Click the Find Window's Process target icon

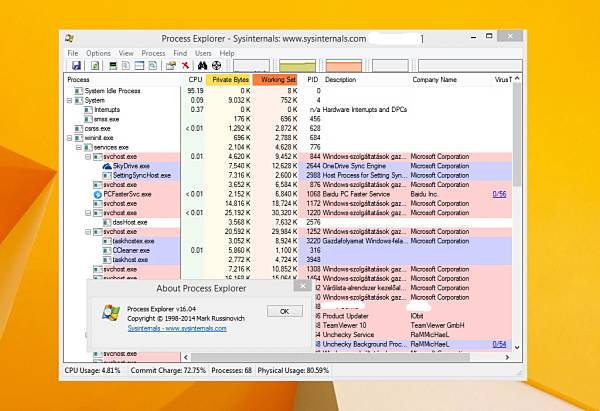pos(217,65)
